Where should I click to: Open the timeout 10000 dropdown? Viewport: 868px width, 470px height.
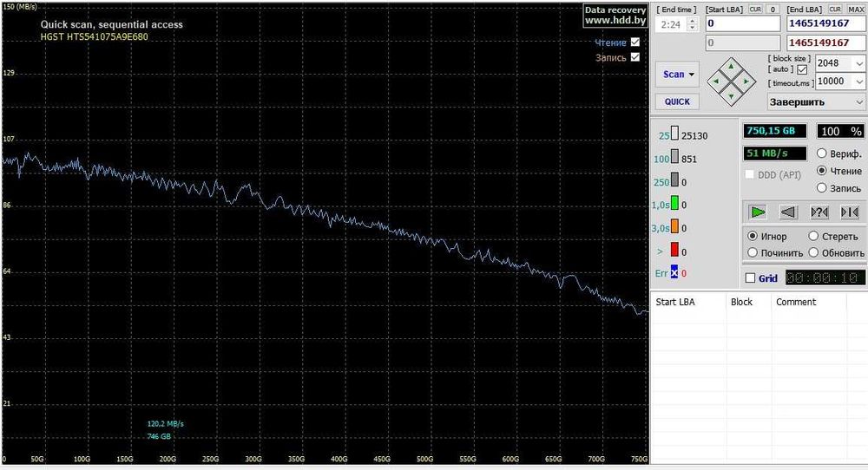coord(859,82)
